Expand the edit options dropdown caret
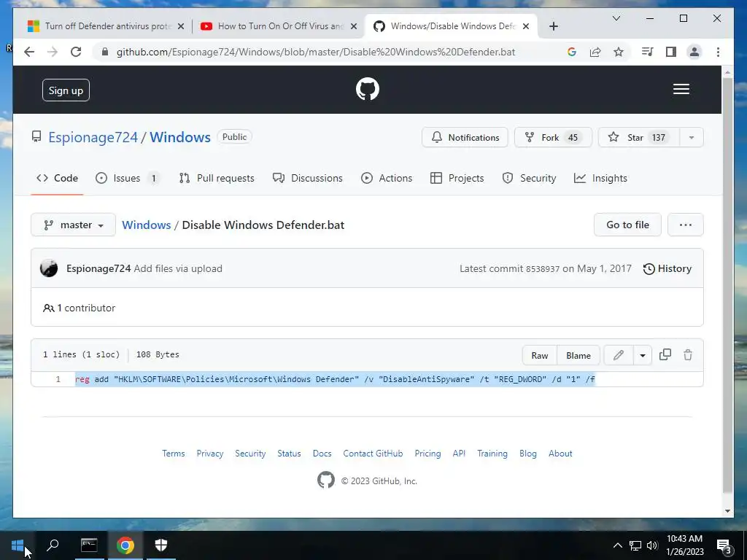Viewport: 747px width, 560px height. click(643, 355)
